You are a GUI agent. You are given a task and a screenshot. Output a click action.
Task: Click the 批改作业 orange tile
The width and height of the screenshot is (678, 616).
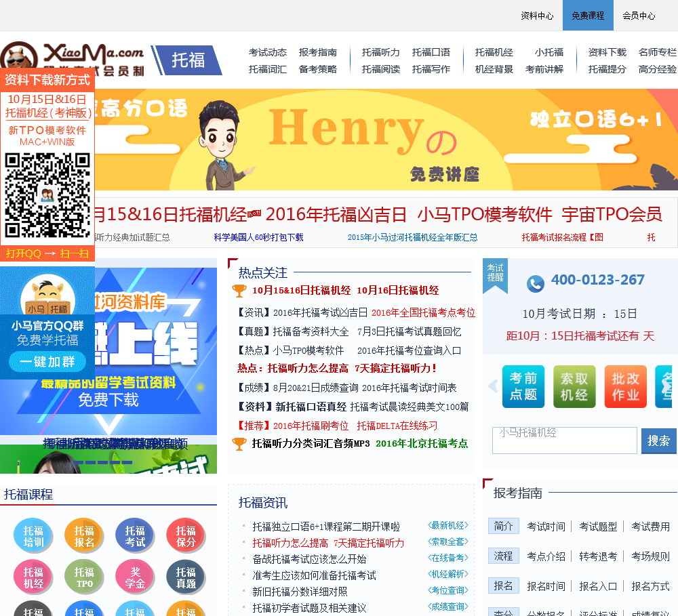(x=625, y=386)
